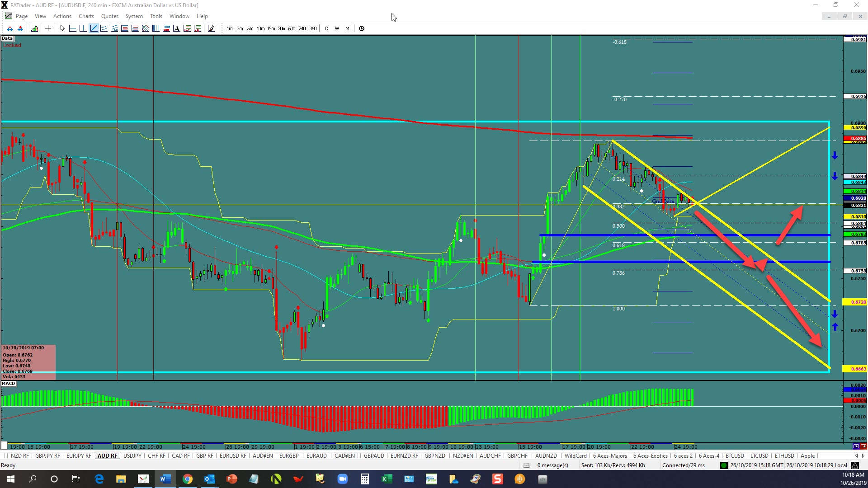Click the clock time settings icon
868x488 pixels.
click(362, 28)
